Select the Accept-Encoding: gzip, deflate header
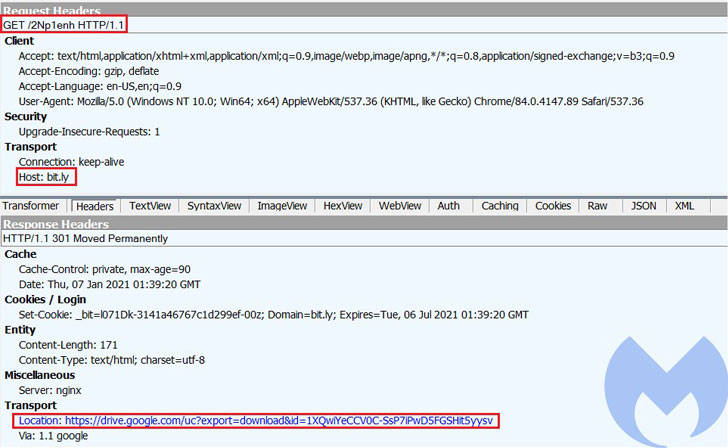This screenshot has width=728, height=448. [89, 71]
